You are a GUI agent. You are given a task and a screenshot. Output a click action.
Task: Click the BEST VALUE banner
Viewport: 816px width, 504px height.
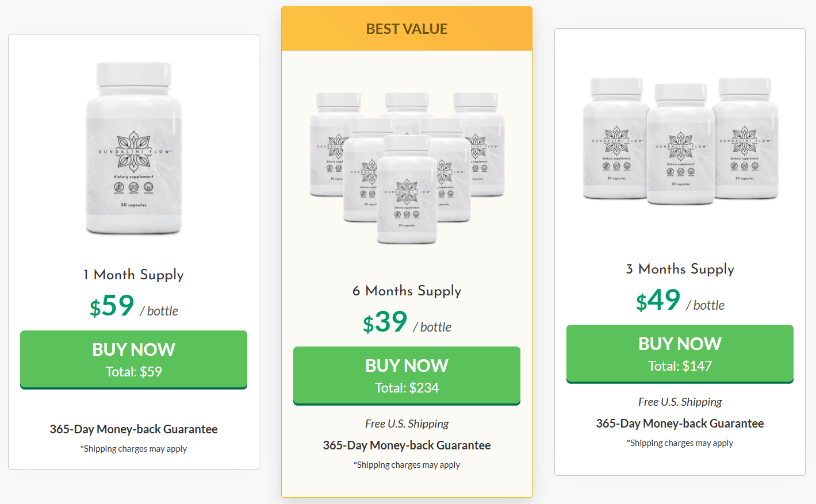click(407, 29)
